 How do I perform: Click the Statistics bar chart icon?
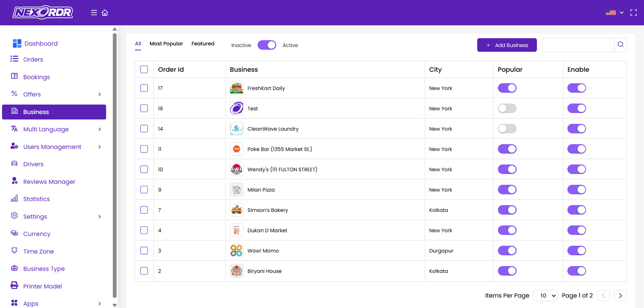[x=14, y=198]
